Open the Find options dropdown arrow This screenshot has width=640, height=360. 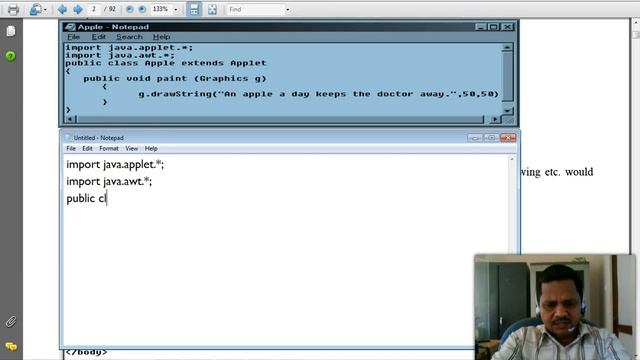tap(287, 9)
